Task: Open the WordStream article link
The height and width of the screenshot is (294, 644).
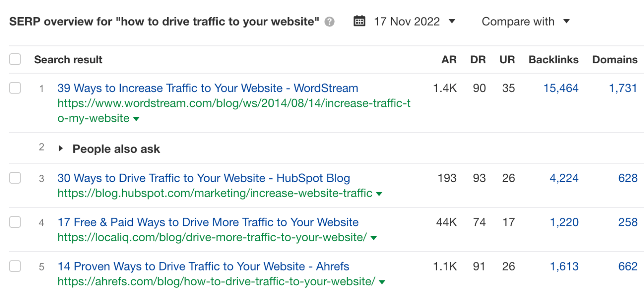Action: 208,88
